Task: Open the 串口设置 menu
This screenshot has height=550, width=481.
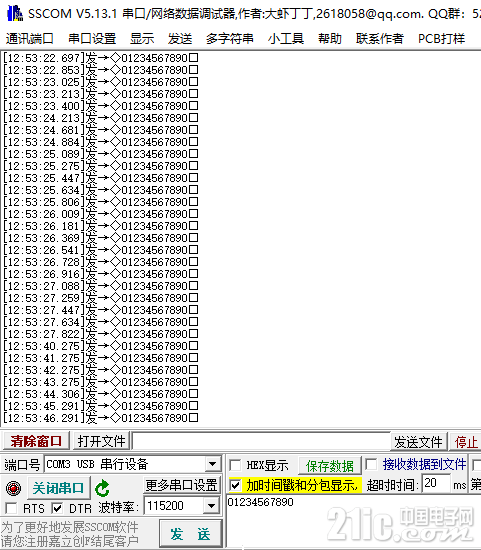Action: [x=92, y=39]
